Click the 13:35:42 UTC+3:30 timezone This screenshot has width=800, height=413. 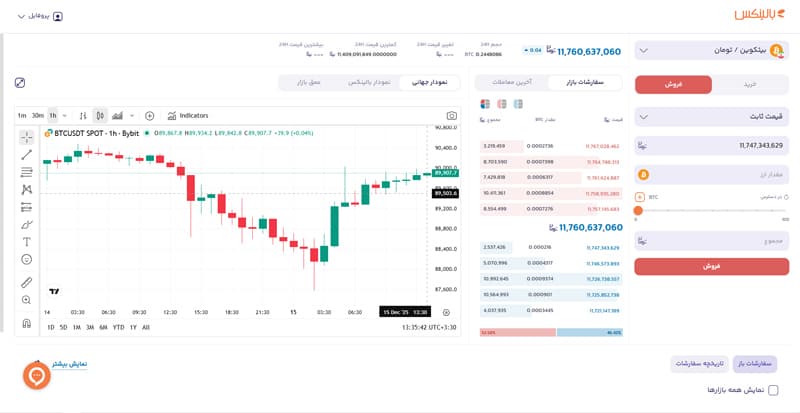click(429, 327)
